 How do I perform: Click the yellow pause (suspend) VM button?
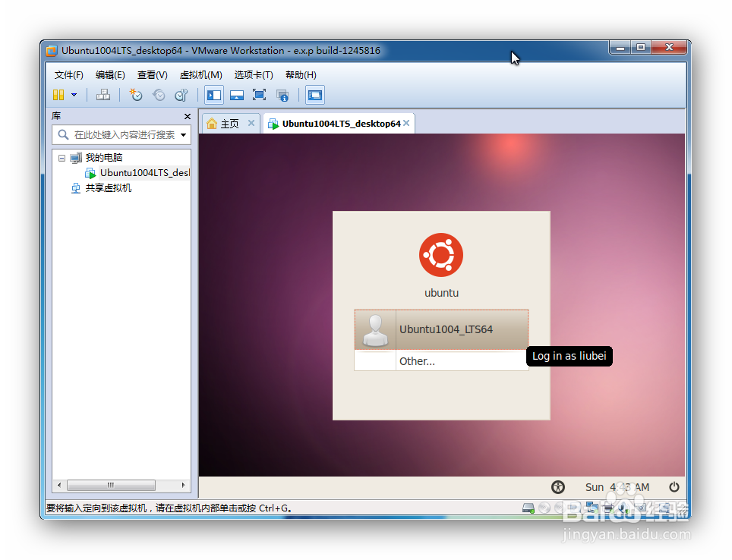58,95
